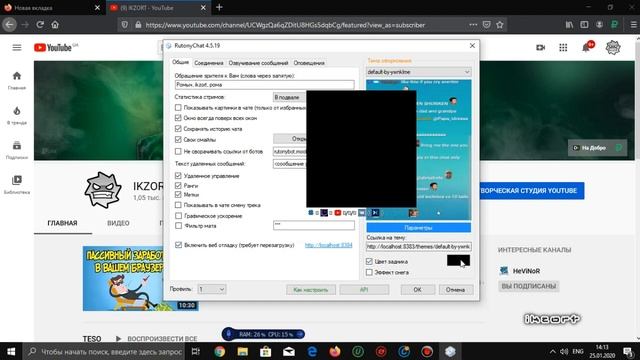Viewport: 640px width, 360px height.
Task: Confirm settings with OK button
Action: pos(417,289)
